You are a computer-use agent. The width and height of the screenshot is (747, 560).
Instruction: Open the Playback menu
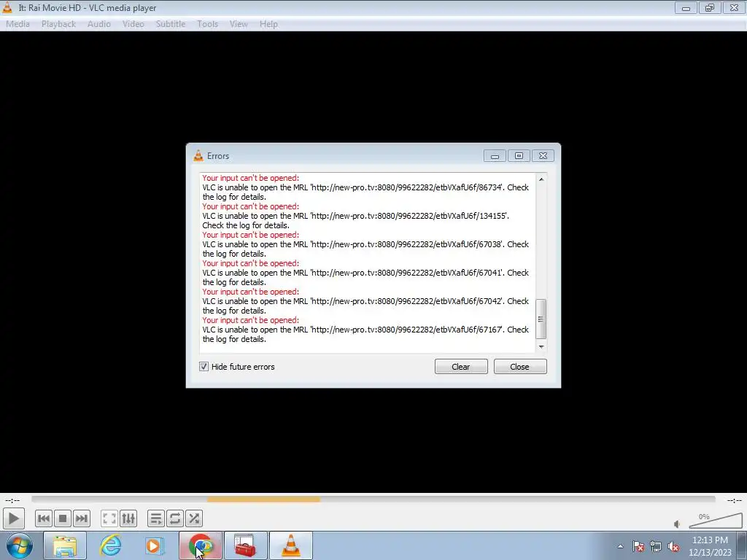pos(58,24)
